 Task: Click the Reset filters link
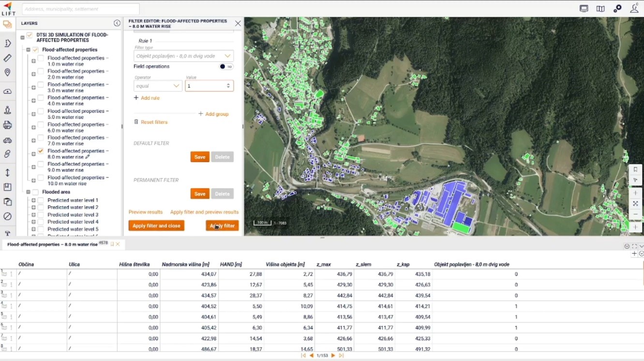(154, 122)
